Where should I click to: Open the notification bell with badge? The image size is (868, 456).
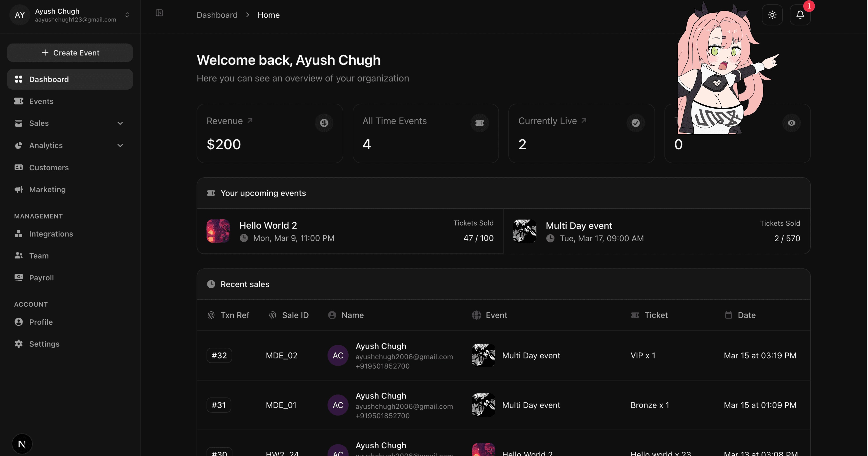[x=800, y=15]
